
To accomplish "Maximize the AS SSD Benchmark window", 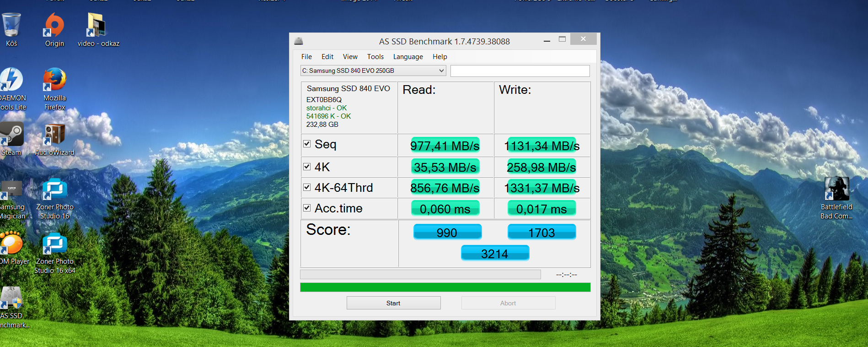I will point(562,39).
